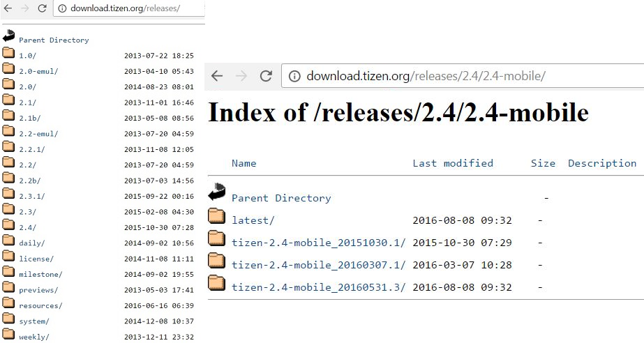This screenshot has width=644, height=343.
Task: Open the 2.4/ directory link
Action: 27,228
